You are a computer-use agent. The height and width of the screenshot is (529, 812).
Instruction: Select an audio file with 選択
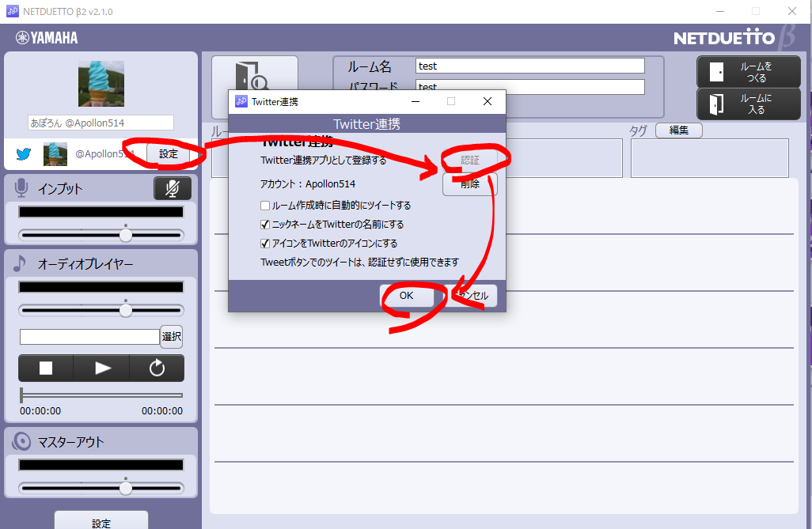click(x=172, y=336)
